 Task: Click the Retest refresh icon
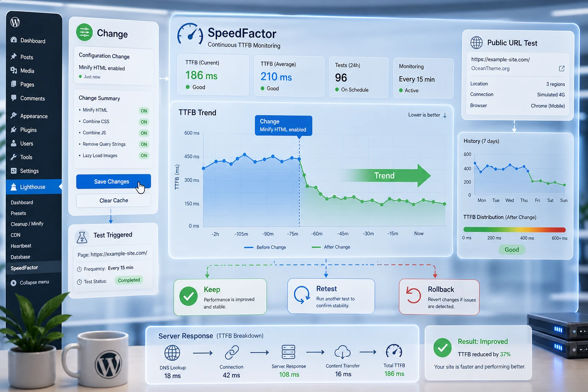302,295
